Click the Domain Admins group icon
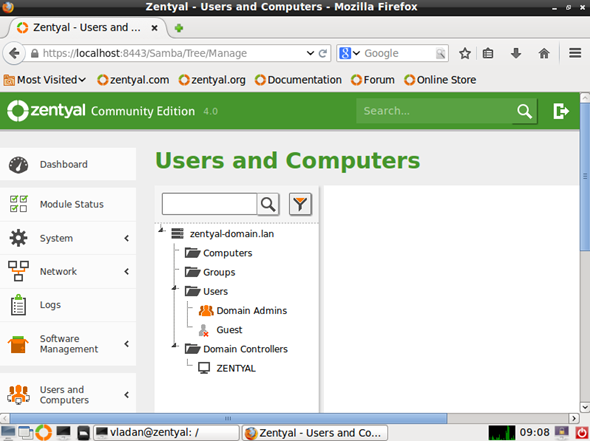Image resolution: width=590 pixels, height=441 pixels. [x=206, y=310]
